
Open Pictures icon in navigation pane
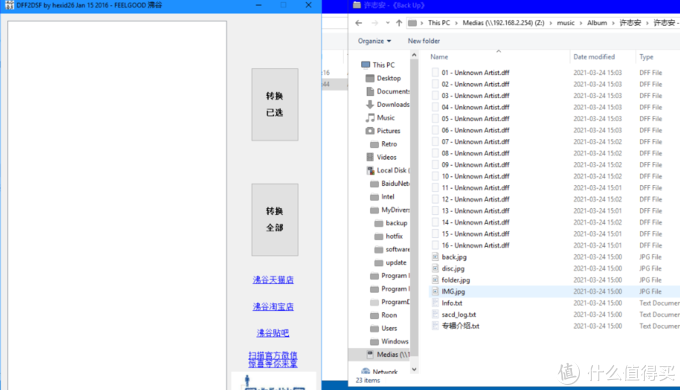coord(370,131)
